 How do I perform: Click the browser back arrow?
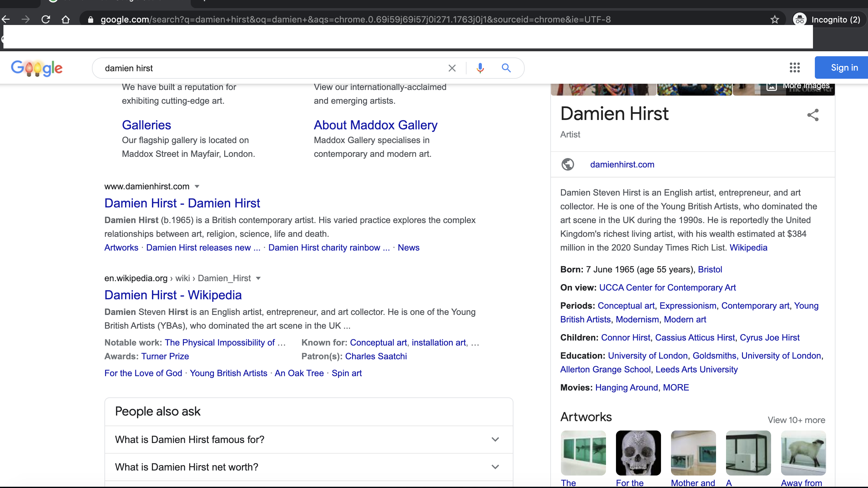(6, 20)
